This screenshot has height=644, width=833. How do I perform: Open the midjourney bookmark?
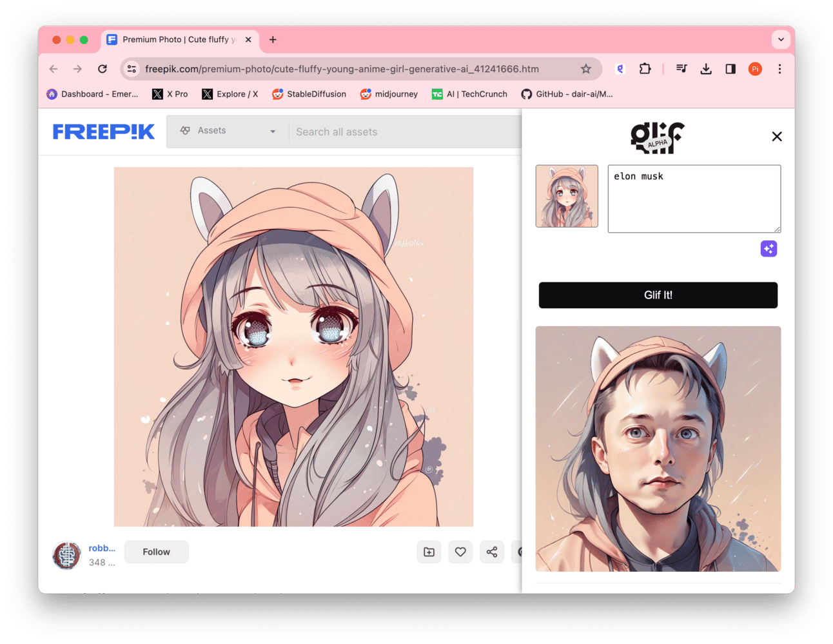coord(389,94)
